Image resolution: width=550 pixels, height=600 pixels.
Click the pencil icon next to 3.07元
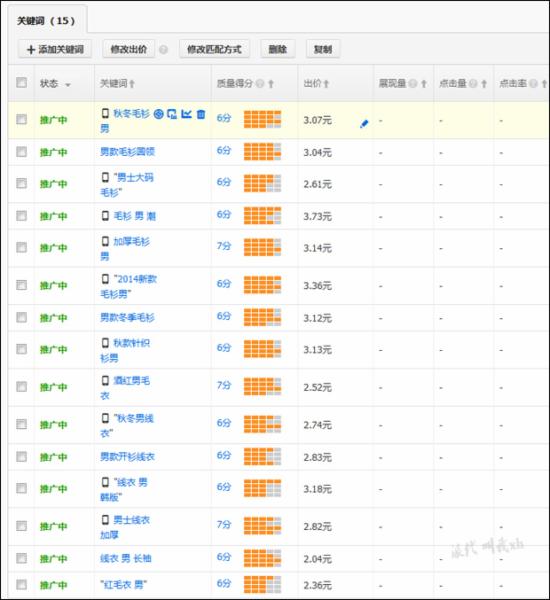click(364, 124)
